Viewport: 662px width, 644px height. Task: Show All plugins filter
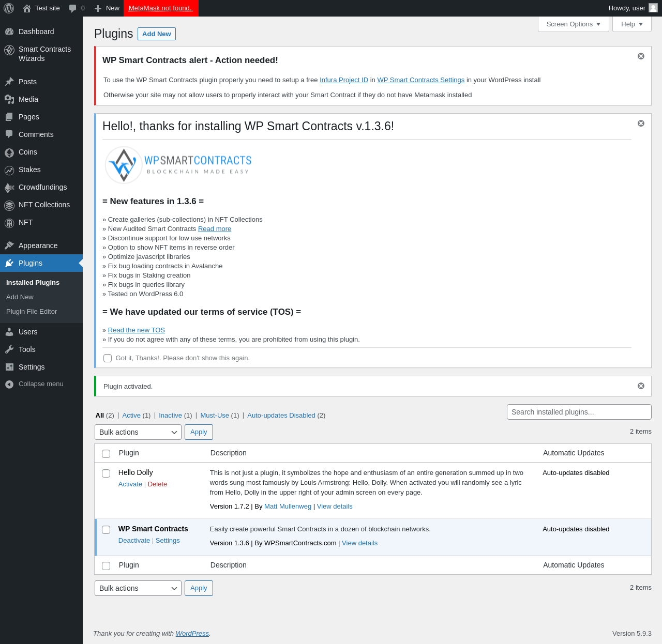pos(100,416)
